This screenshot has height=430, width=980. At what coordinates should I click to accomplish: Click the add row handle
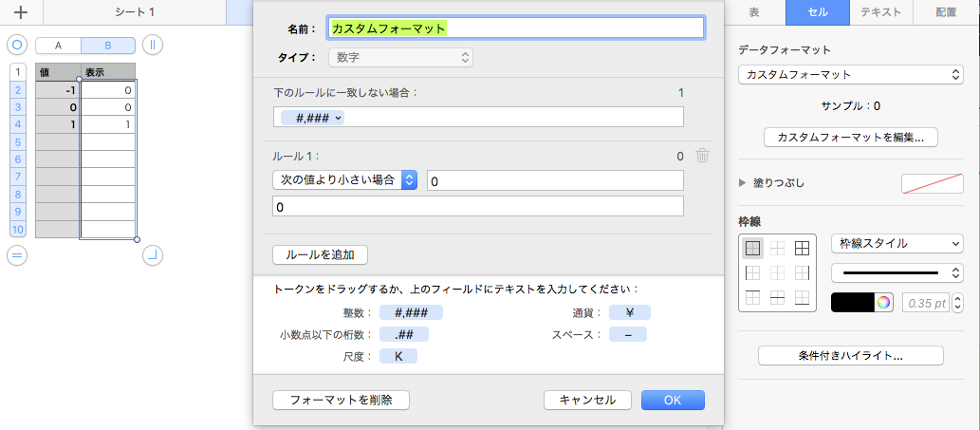[16, 253]
